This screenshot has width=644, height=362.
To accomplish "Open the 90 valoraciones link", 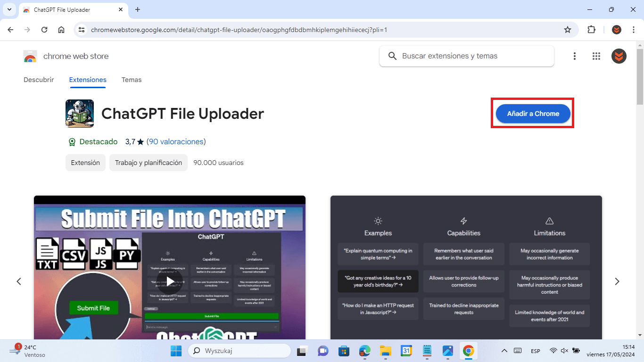I will coord(176,141).
